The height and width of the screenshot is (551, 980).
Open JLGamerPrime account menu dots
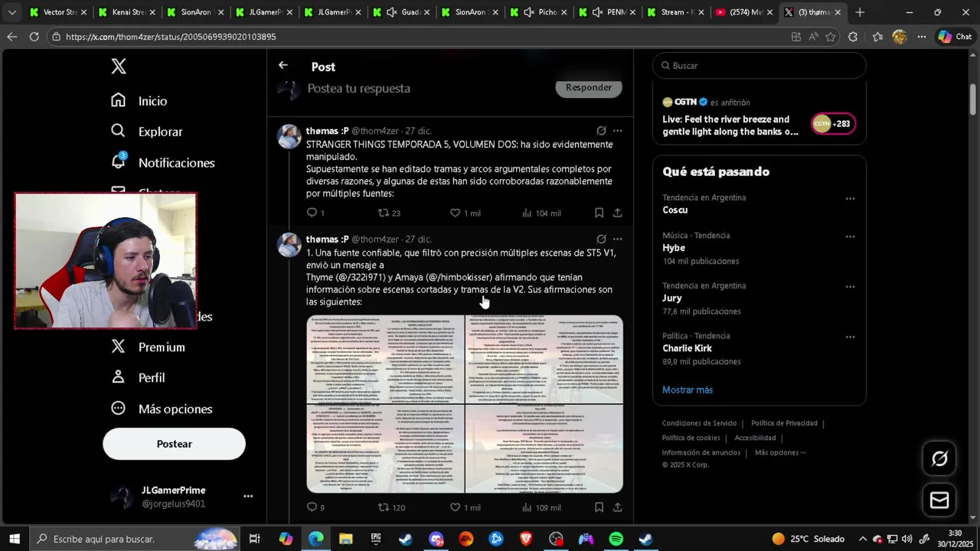point(248,496)
